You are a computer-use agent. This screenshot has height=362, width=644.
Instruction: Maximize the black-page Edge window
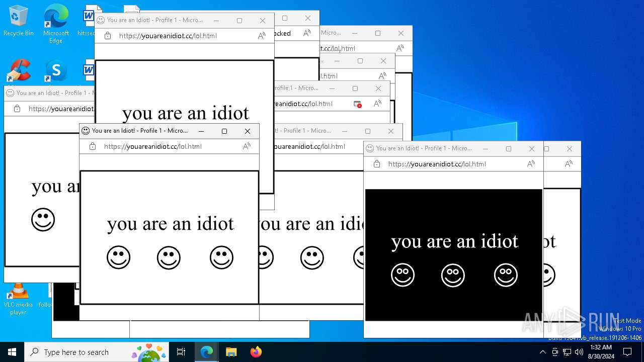tap(509, 149)
